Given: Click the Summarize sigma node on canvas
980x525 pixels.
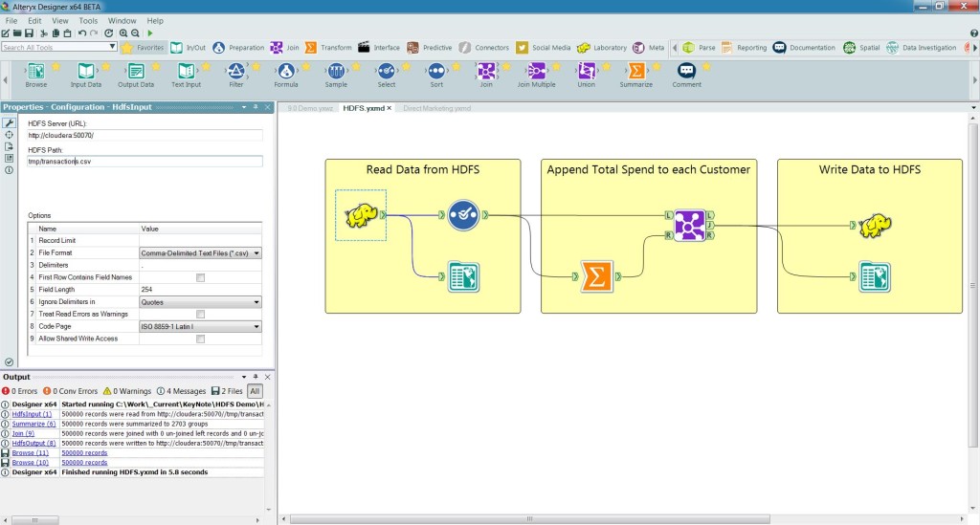Looking at the screenshot, I should point(596,276).
